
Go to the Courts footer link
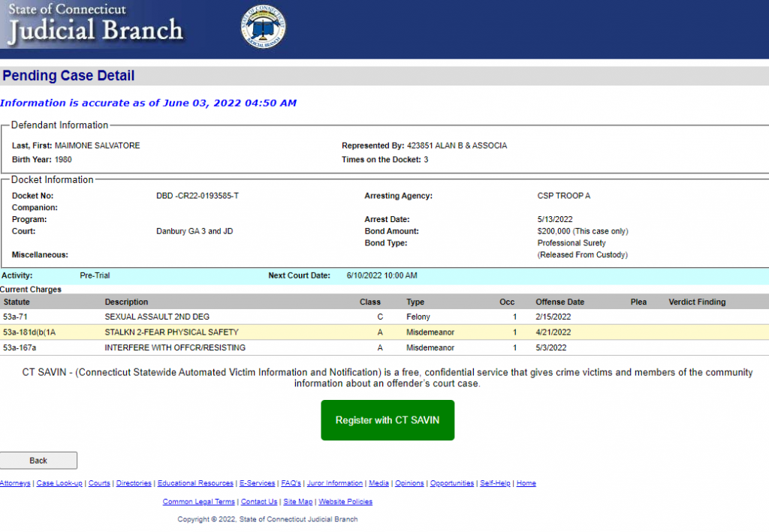99,483
